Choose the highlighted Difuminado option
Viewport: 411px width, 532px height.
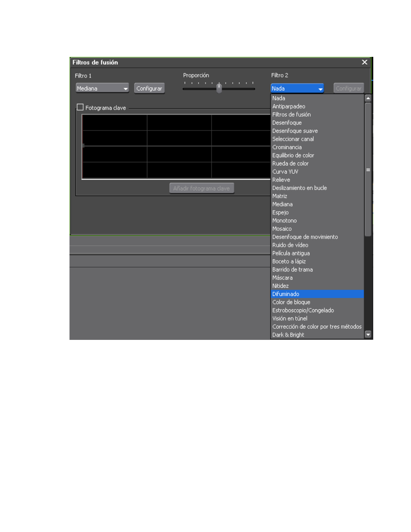click(x=317, y=295)
